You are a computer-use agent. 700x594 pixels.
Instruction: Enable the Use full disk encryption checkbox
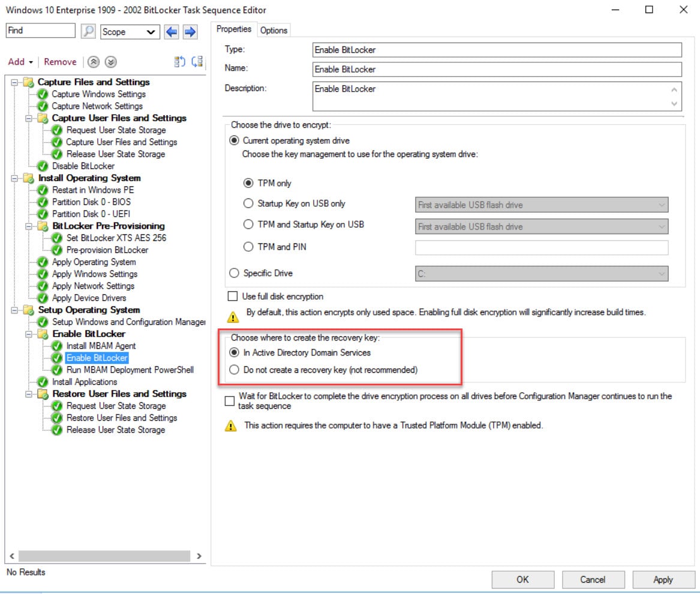click(231, 296)
